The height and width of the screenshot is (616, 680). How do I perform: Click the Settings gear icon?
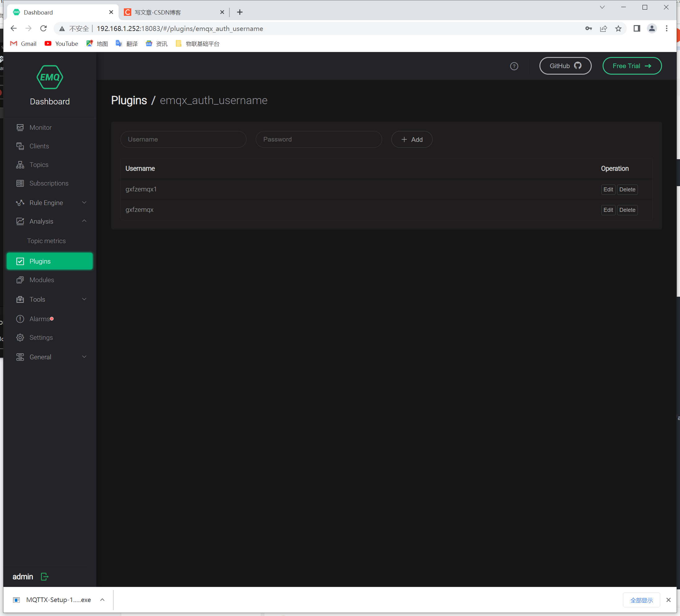point(20,337)
